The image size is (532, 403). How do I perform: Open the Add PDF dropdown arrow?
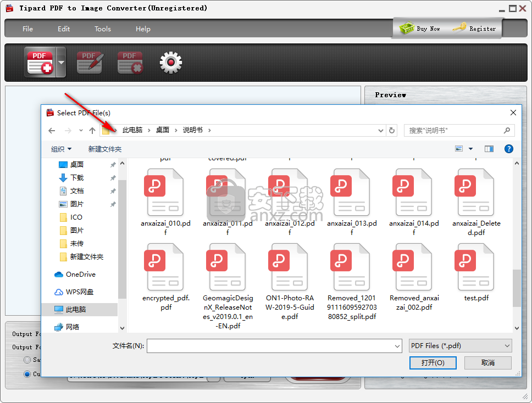[61, 63]
